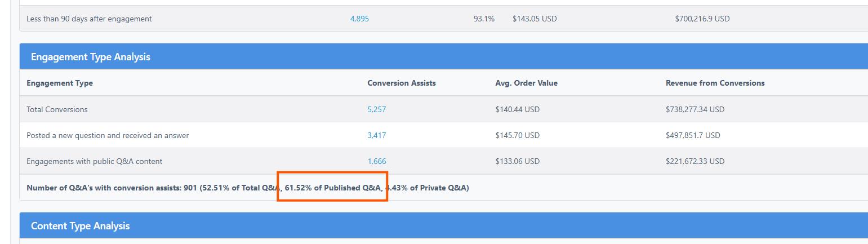
Task: Click the $145.70 USD average order value
Action: (x=517, y=135)
